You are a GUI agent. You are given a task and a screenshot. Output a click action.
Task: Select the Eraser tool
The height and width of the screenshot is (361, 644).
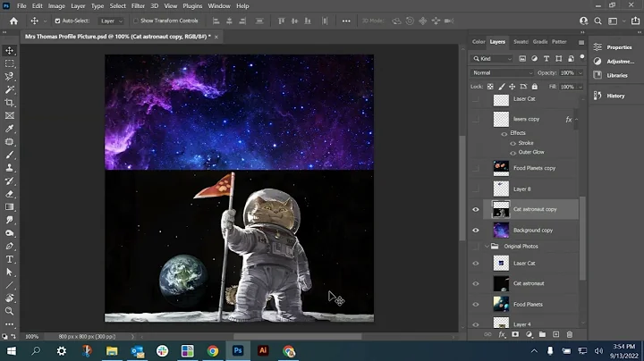10,194
